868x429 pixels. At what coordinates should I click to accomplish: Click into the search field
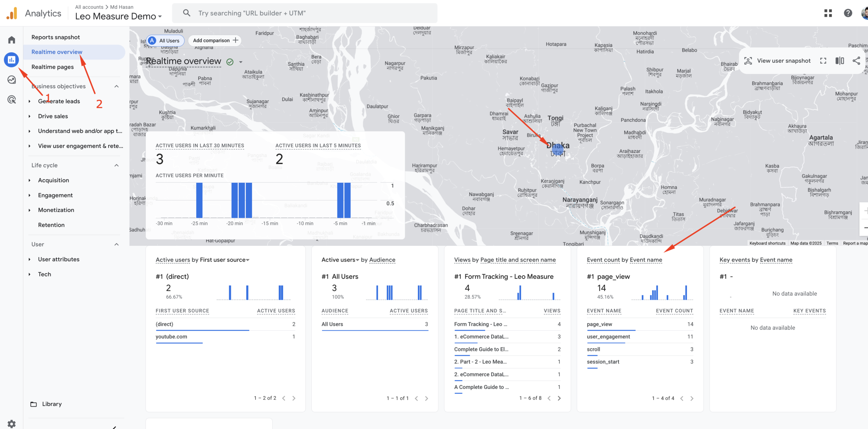[304, 13]
